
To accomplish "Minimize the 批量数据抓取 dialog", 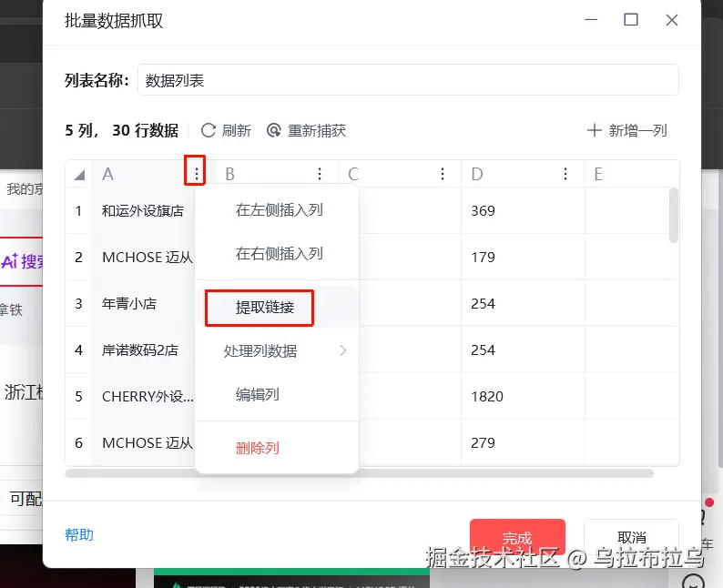I will [x=591, y=20].
